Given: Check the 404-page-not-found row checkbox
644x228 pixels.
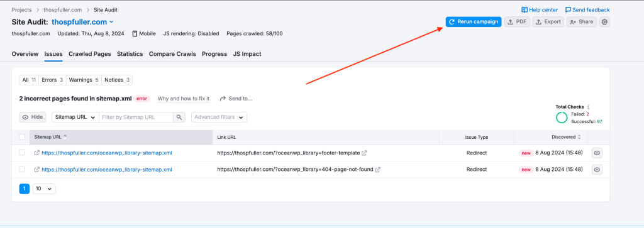Looking at the screenshot, I should click(22, 169).
